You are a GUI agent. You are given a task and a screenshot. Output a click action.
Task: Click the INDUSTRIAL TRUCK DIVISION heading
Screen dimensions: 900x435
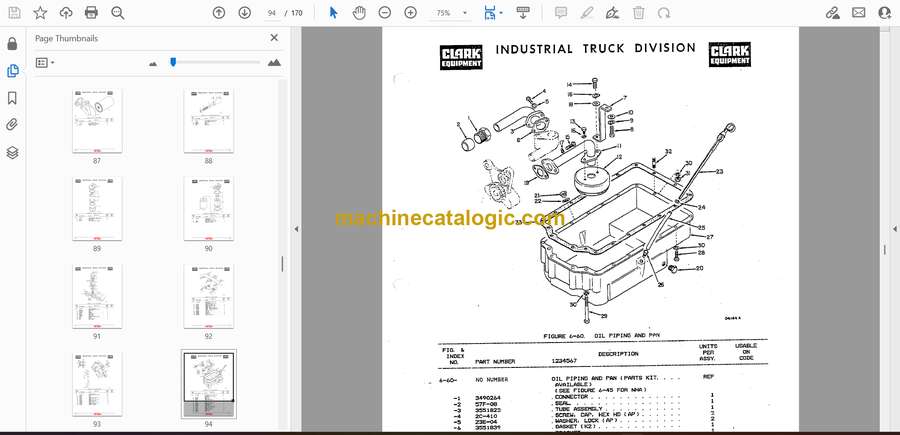point(595,49)
